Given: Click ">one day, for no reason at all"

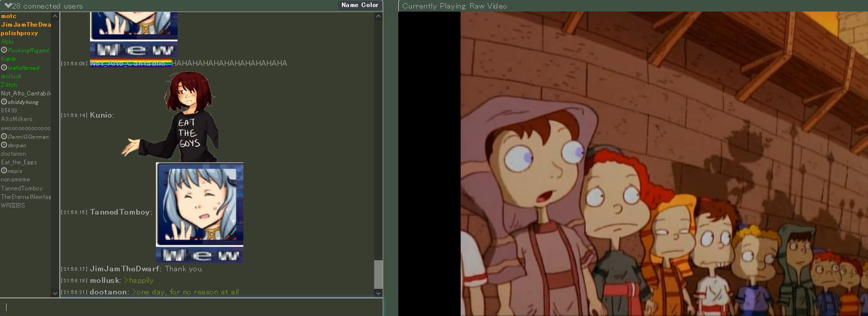Looking at the screenshot, I should coord(186,292).
